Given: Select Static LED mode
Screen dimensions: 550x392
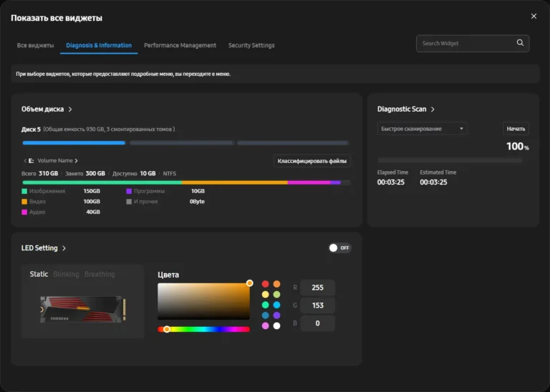Looking at the screenshot, I should coord(39,274).
